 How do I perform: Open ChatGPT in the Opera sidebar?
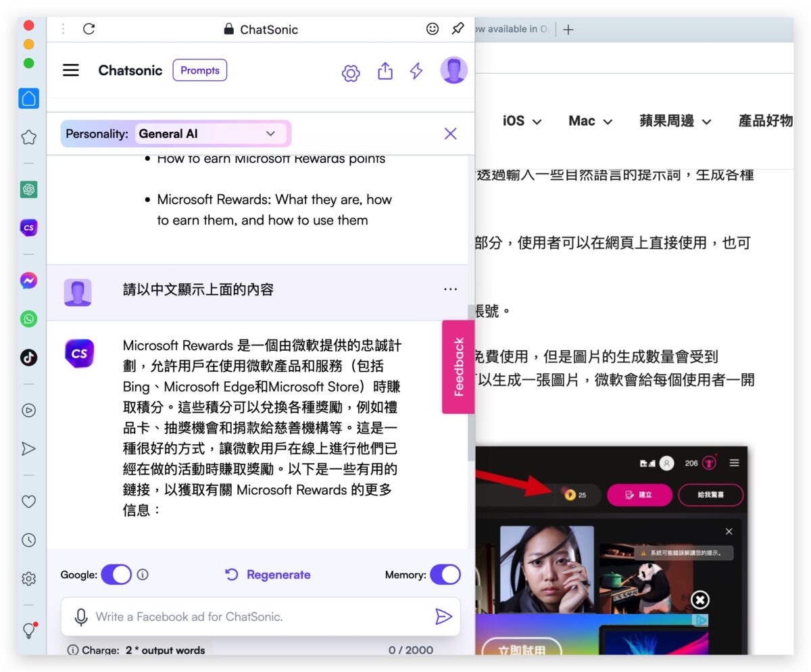click(x=28, y=190)
